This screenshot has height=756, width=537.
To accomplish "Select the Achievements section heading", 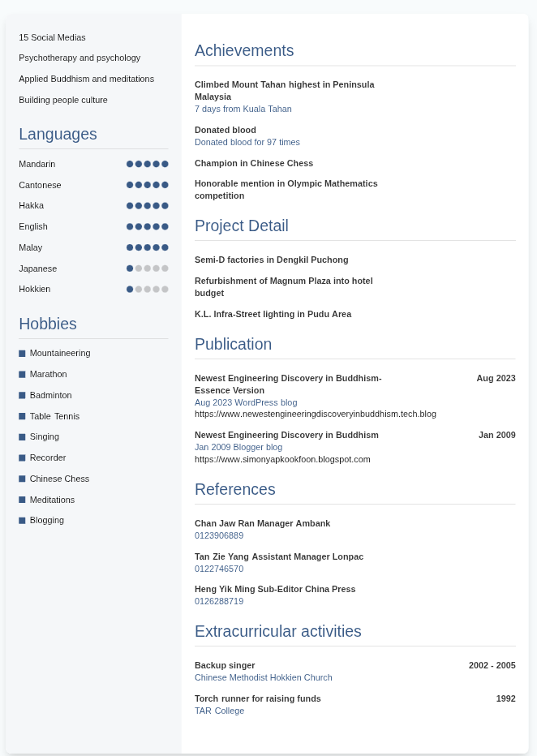I will tap(244, 51).
